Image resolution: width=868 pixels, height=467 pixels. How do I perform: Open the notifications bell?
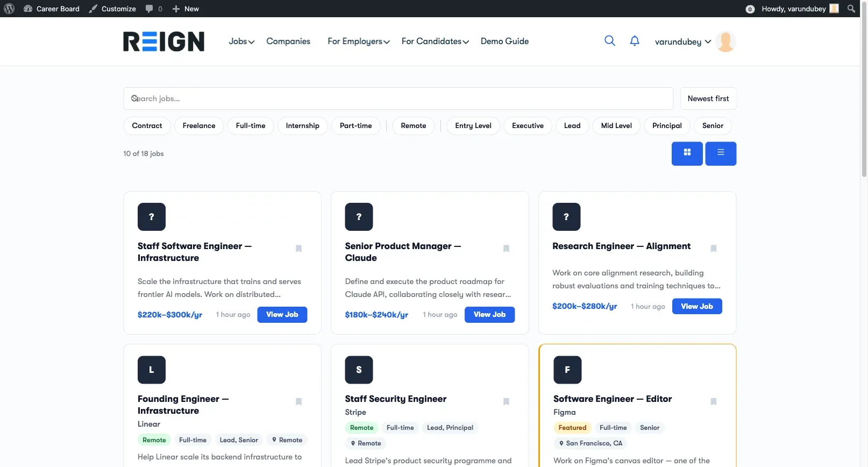coord(635,41)
